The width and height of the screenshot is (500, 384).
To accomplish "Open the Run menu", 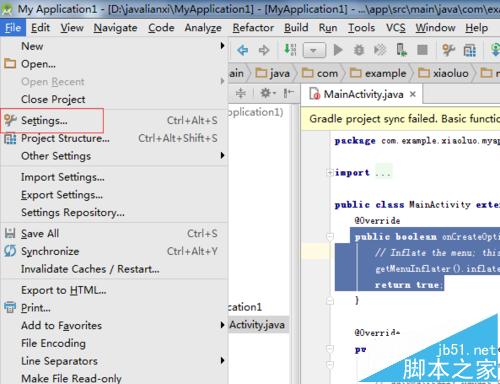I will (328, 28).
